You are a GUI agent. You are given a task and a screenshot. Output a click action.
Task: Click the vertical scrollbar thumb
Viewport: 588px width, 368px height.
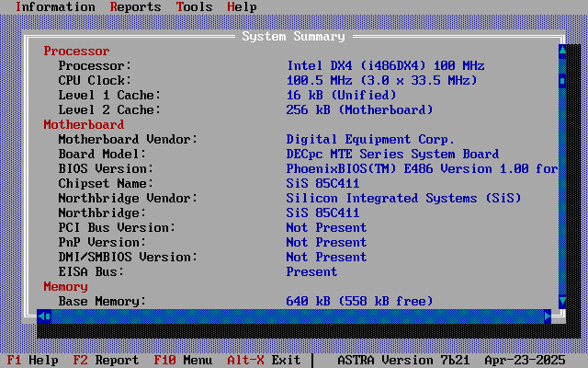tap(562, 81)
